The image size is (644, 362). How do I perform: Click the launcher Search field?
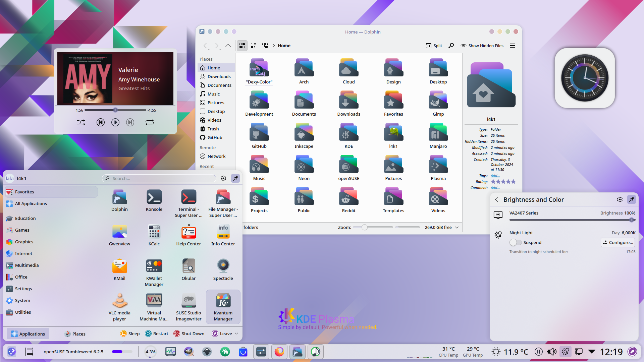tap(159, 178)
